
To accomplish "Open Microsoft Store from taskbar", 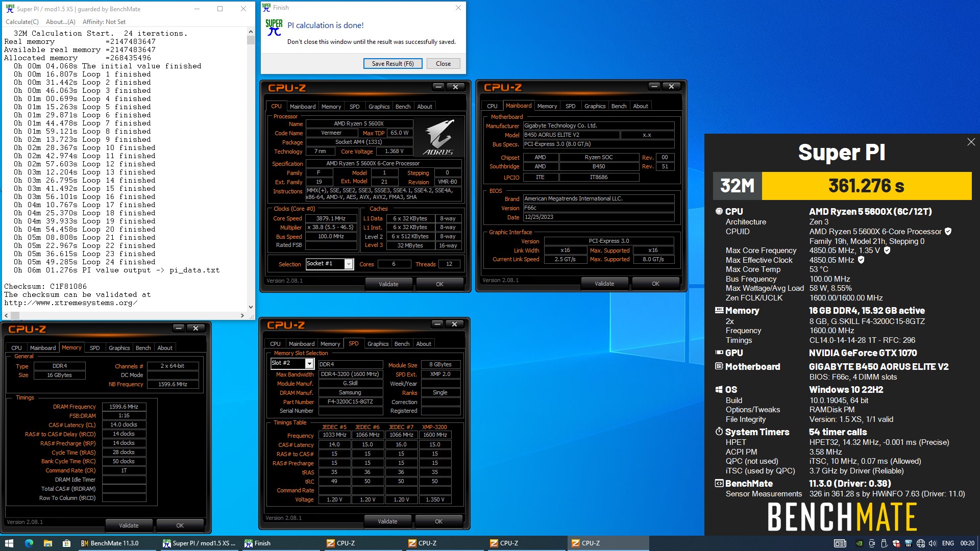I will point(66,543).
